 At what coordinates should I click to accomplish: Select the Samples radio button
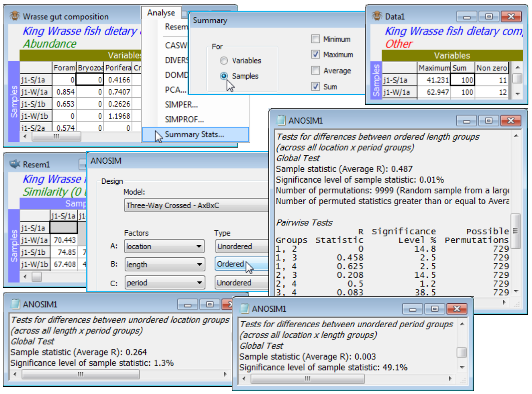click(224, 76)
